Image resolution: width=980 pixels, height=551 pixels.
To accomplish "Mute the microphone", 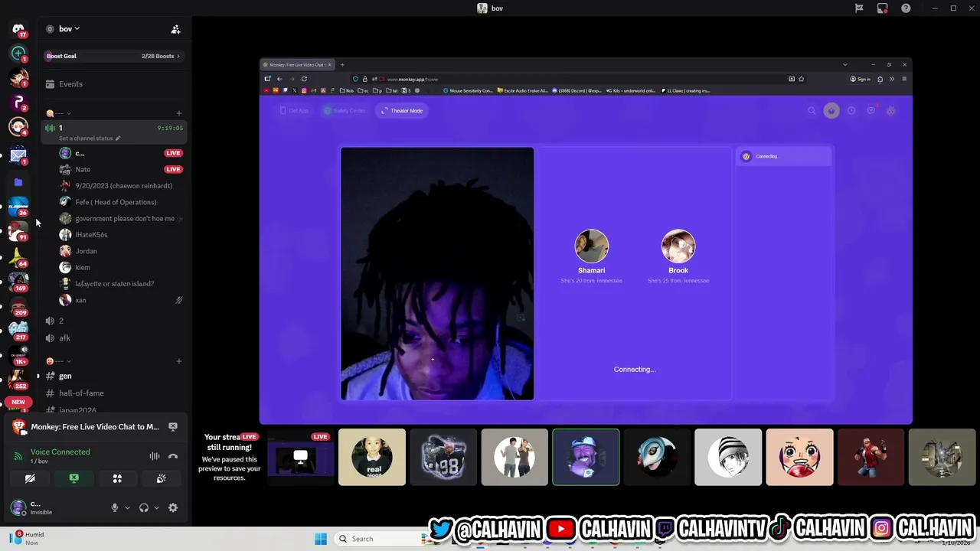I will click(115, 507).
